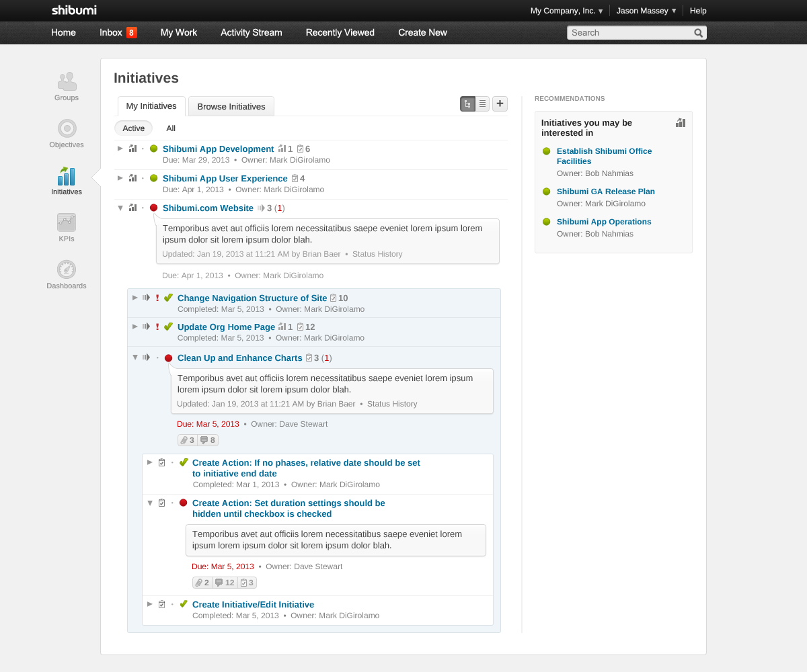Expand Create Initiative/Edit Initiative row
This screenshot has width=807, height=672.
(150, 603)
